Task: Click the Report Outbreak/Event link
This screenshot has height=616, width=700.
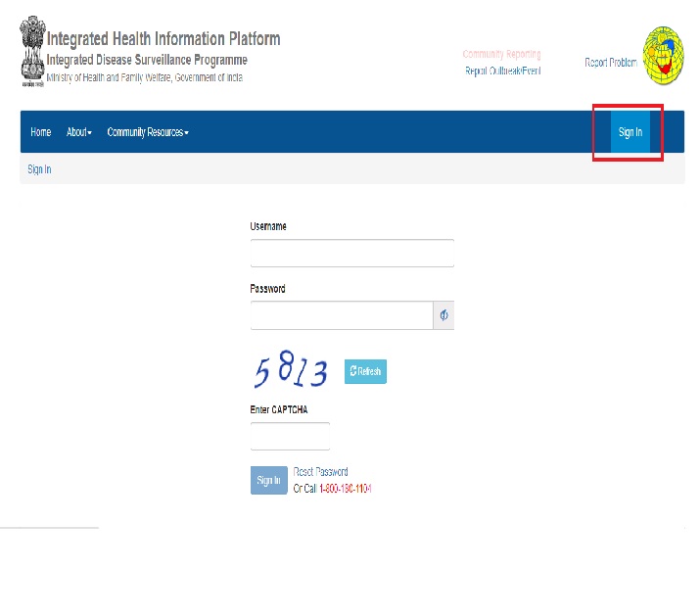Action: [x=502, y=71]
